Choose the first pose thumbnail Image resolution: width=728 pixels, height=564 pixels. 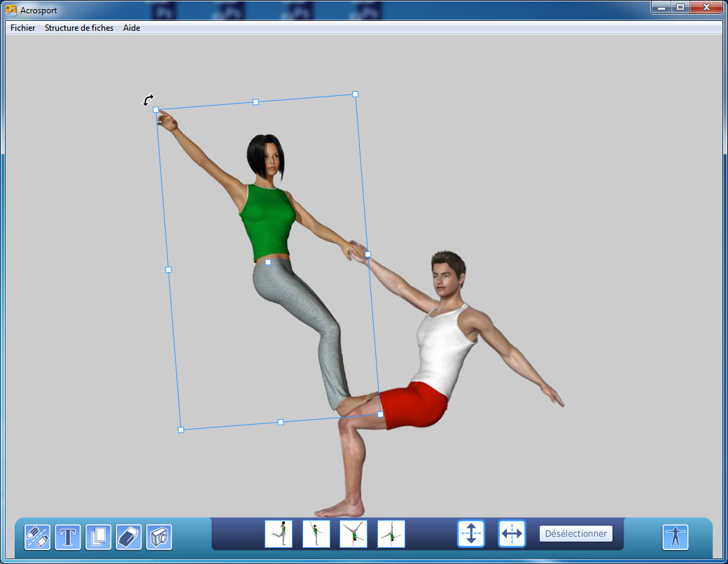279,534
